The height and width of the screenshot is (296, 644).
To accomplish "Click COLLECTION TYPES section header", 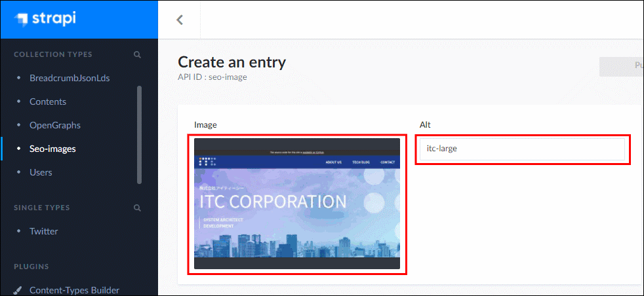I will coord(53,54).
